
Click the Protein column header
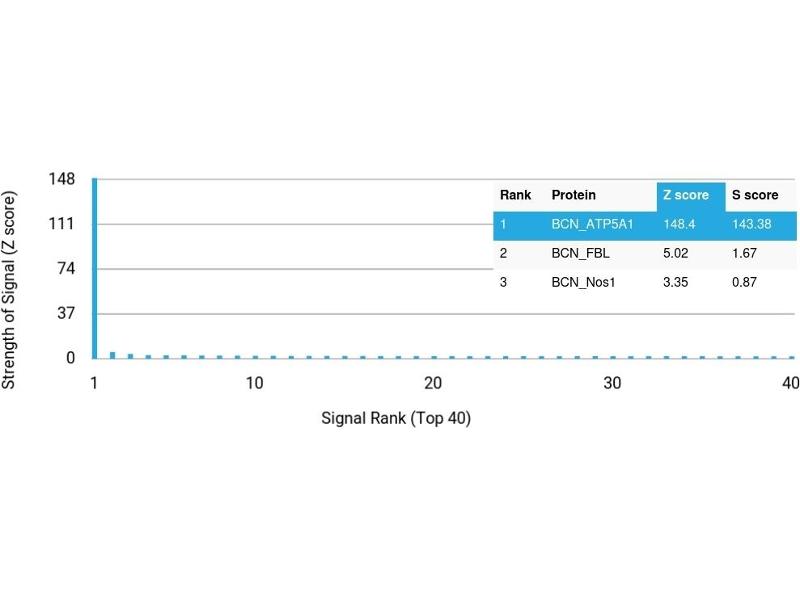click(x=573, y=195)
